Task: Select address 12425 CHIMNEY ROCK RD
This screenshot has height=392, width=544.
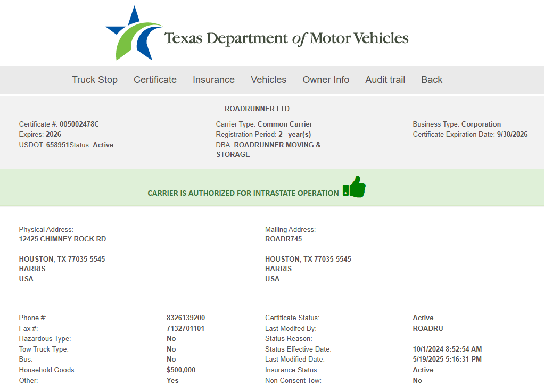Action: point(62,239)
